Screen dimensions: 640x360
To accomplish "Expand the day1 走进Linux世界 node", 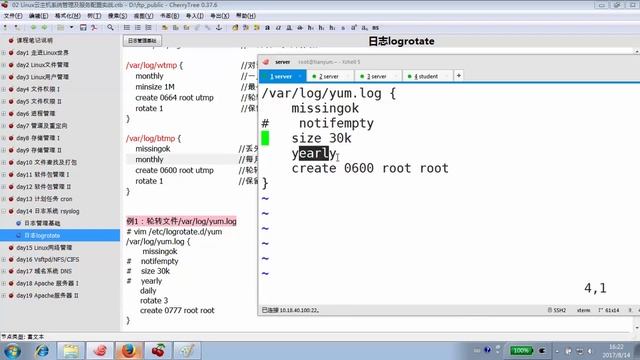I will (x=4, y=53).
